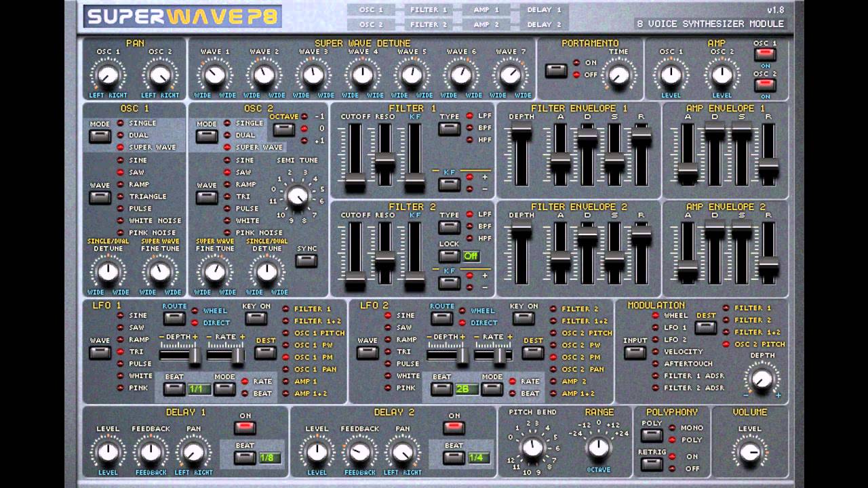Cycle the Filter 1 TYPE selector button
The height and width of the screenshot is (488, 868).
click(449, 129)
